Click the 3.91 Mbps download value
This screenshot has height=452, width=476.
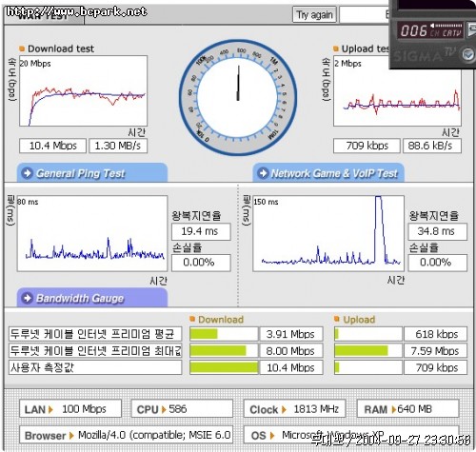291,334
